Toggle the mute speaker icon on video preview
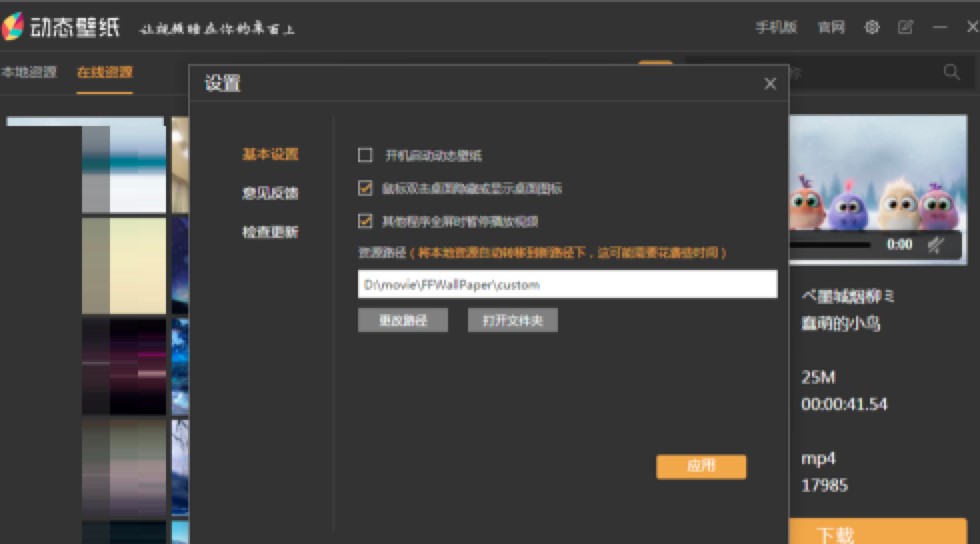Image resolution: width=980 pixels, height=544 pixels. click(935, 244)
